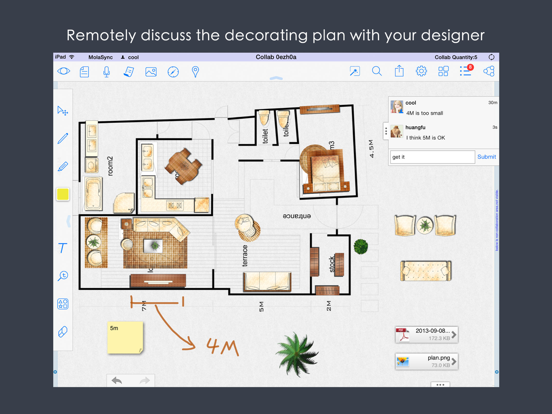Image resolution: width=552 pixels, height=414 pixels.
Task: Click the chat message input field
Action: [x=432, y=157]
